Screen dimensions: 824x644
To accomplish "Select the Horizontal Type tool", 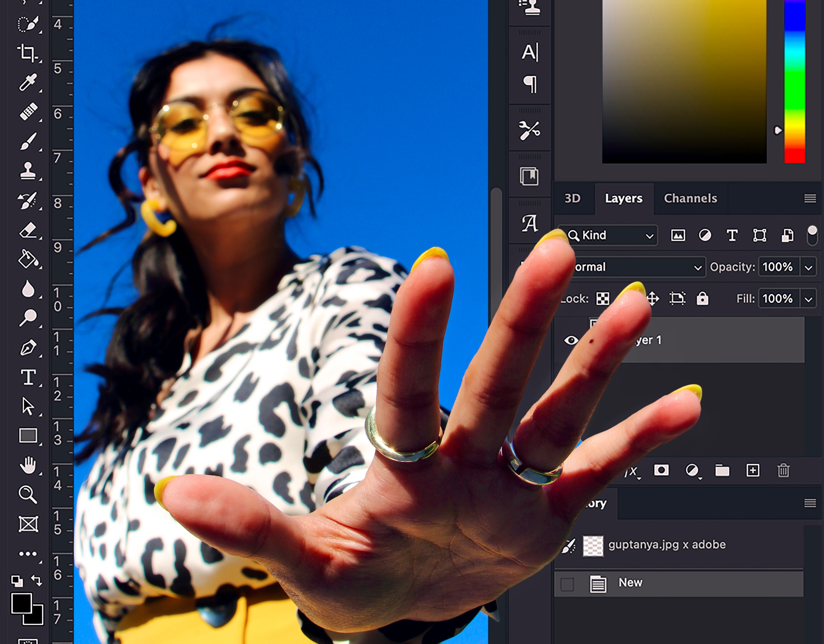I will click(x=28, y=377).
